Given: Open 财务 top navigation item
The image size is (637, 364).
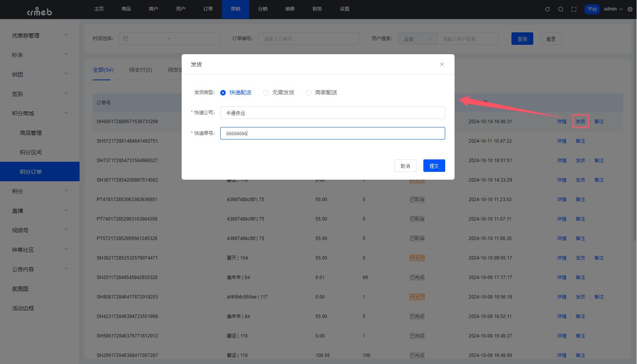Looking at the screenshot, I should [317, 9].
